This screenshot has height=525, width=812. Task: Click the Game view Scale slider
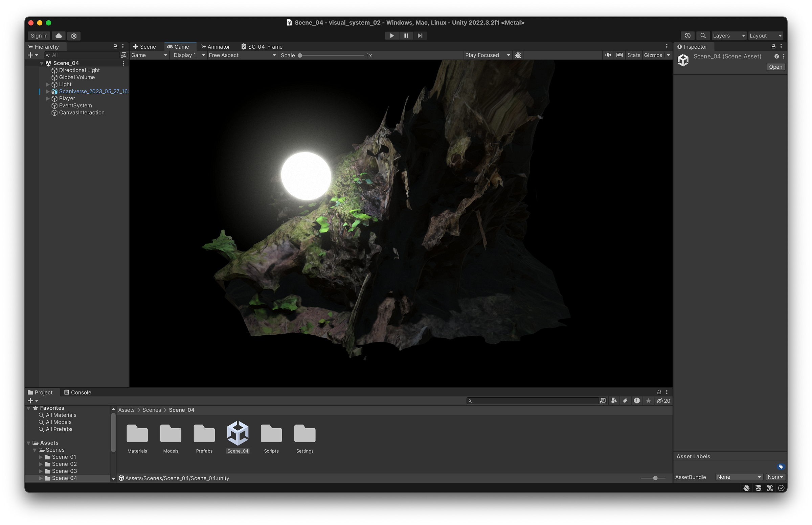pos(331,55)
